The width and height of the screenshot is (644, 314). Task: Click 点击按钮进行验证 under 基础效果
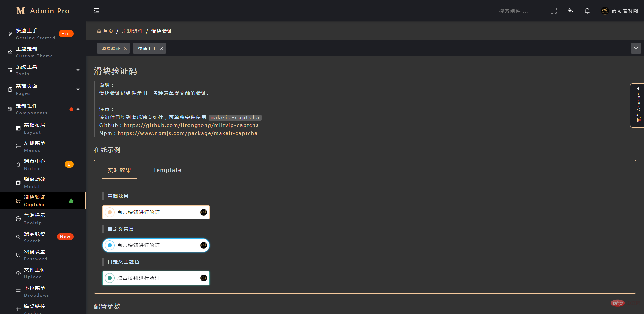[x=139, y=212]
